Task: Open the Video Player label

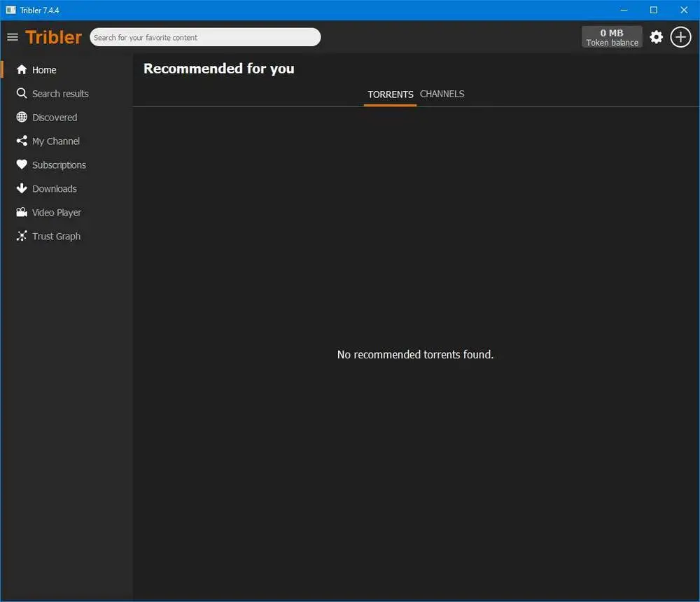Action: tap(57, 213)
